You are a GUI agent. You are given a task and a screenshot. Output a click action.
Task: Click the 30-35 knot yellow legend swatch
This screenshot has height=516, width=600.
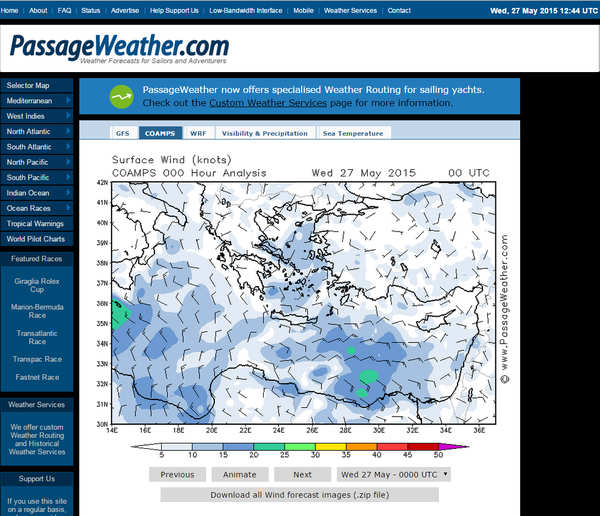coord(331,447)
